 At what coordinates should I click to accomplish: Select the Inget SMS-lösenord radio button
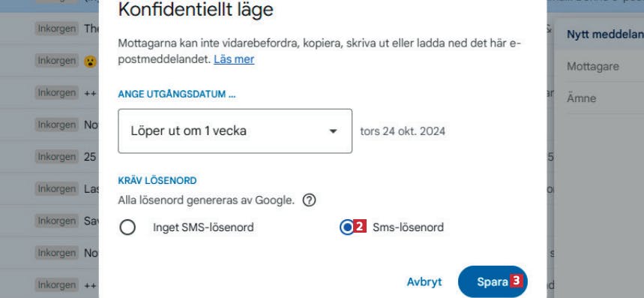(x=127, y=227)
